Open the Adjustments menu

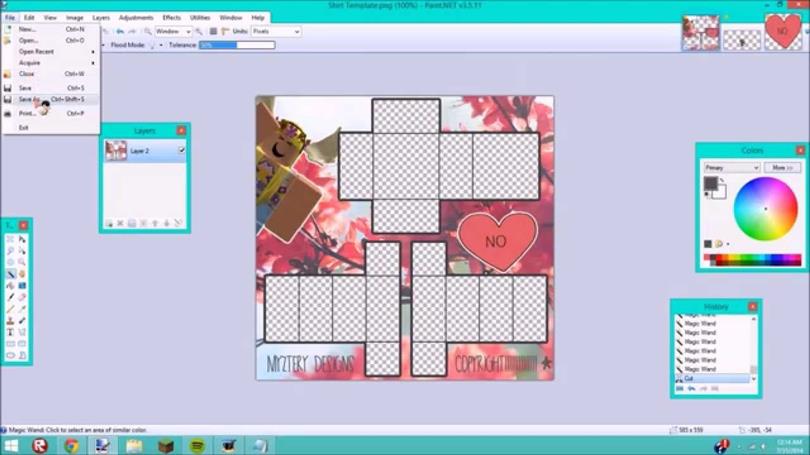(x=136, y=18)
